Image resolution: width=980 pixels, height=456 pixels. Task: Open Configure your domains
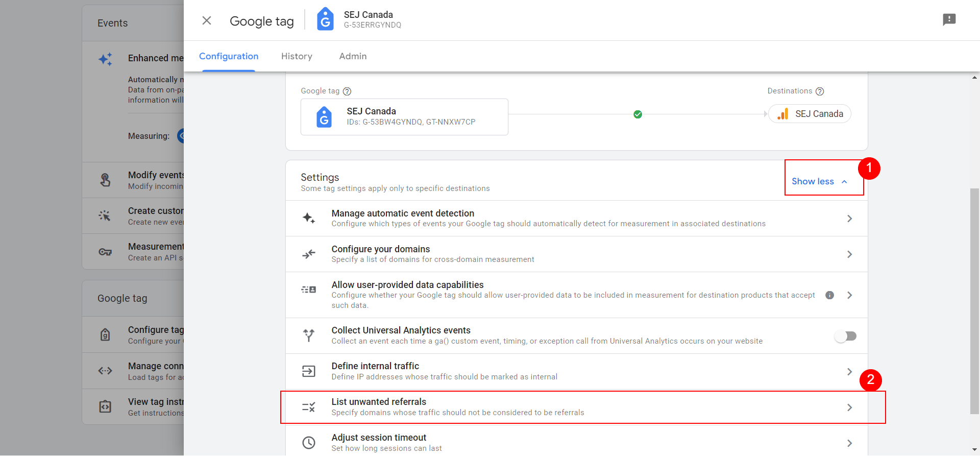(x=577, y=254)
